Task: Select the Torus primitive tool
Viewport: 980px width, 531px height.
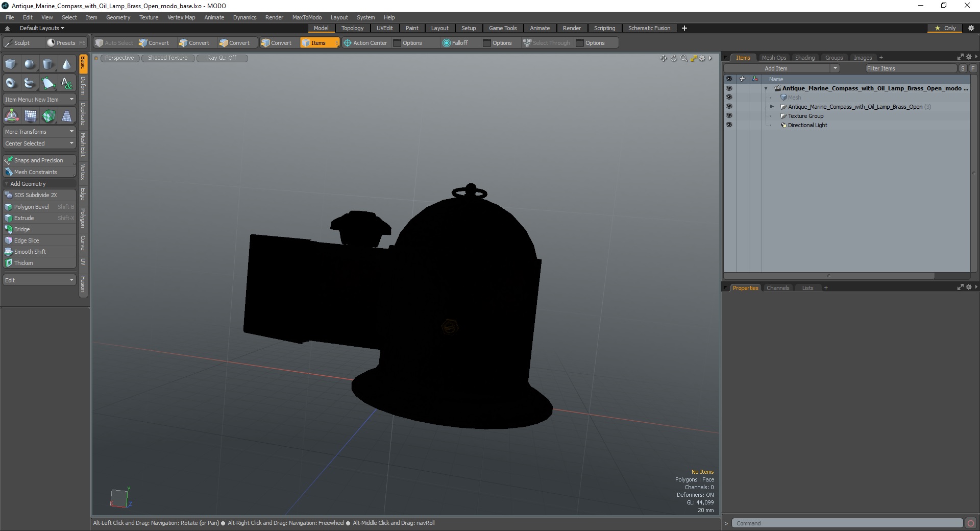Action: tap(11, 83)
